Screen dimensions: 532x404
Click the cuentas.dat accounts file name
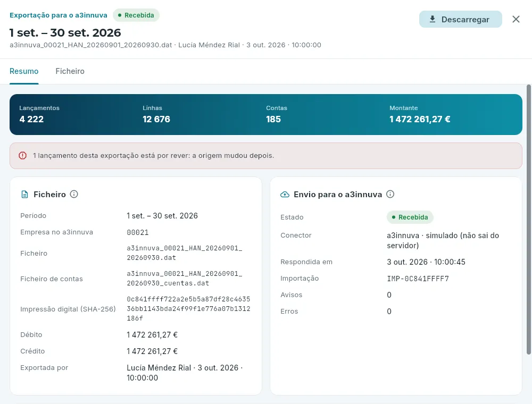[x=185, y=278]
